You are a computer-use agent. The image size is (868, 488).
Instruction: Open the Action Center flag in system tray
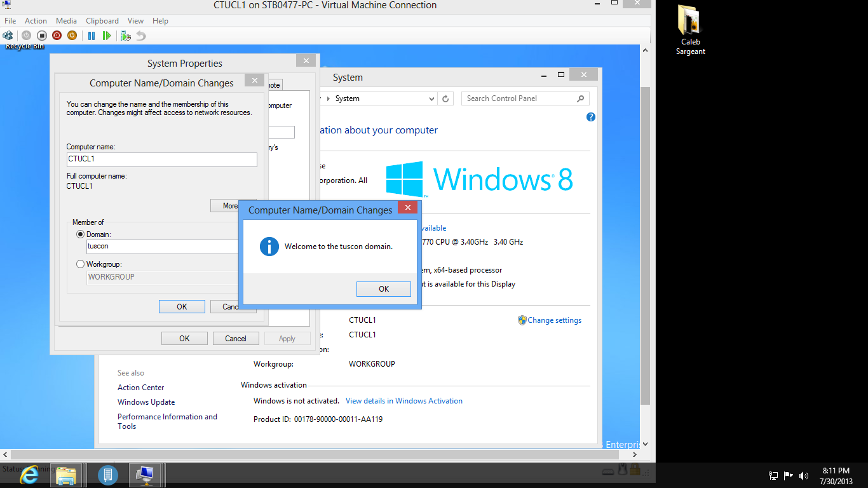click(x=789, y=475)
